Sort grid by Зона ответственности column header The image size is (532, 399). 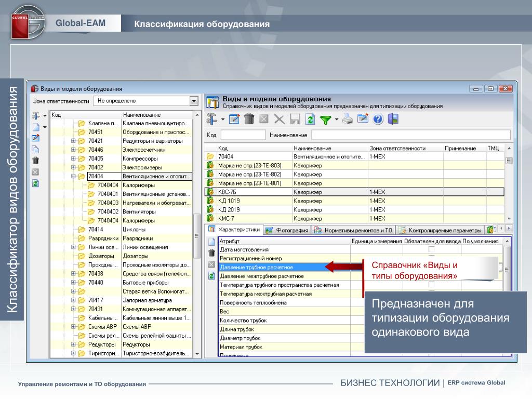click(405, 148)
